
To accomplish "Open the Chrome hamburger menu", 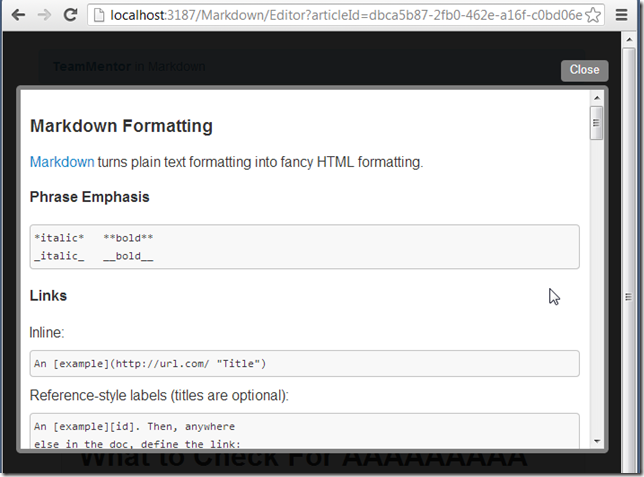I will [622, 16].
